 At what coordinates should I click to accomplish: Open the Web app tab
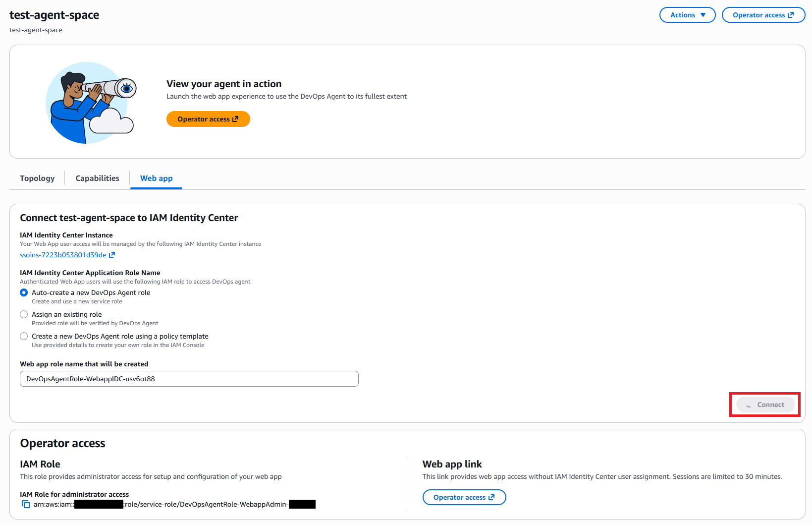point(156,178)
